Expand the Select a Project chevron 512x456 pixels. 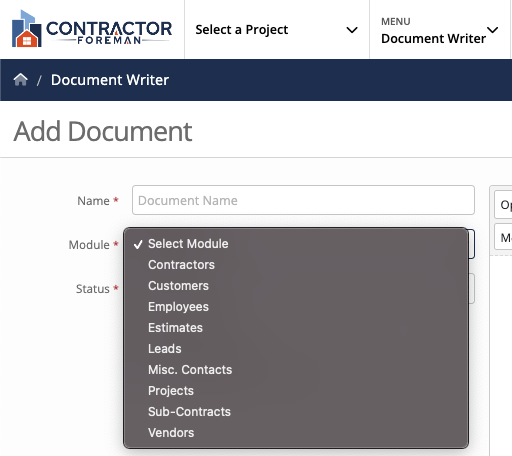pos(352,30)
